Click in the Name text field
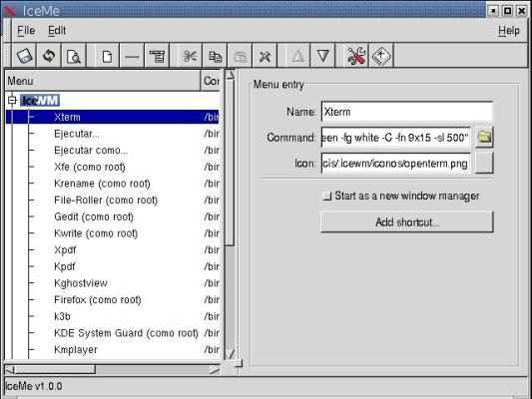532x399 pixels. [407, 112]
